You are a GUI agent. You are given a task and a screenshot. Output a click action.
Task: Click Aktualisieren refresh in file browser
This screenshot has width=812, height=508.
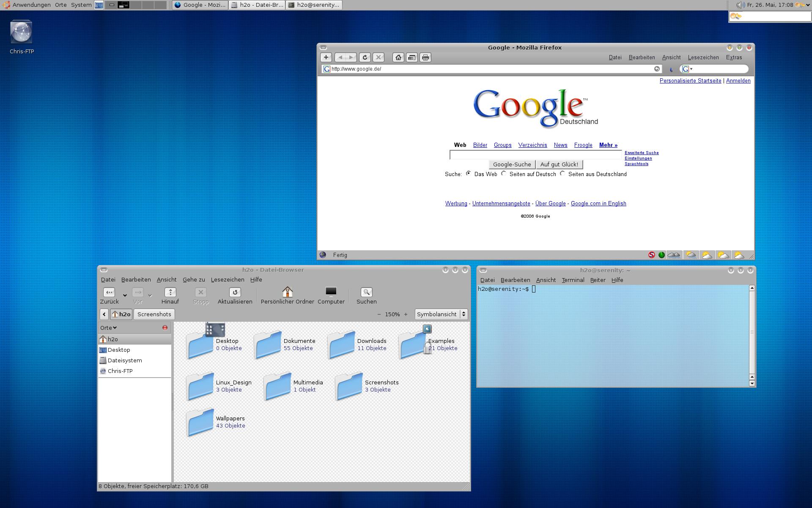pos(235,296)
